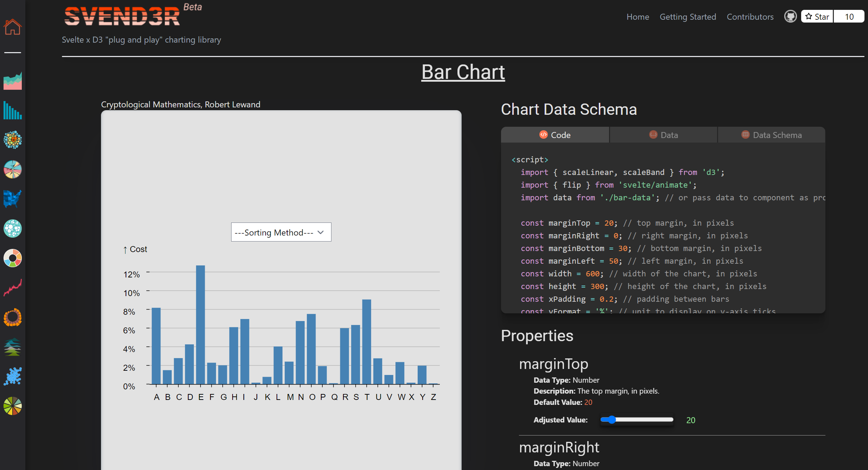
Task: Switch to the Code tab
Action: pyautogui.click(x=555, y=135)
